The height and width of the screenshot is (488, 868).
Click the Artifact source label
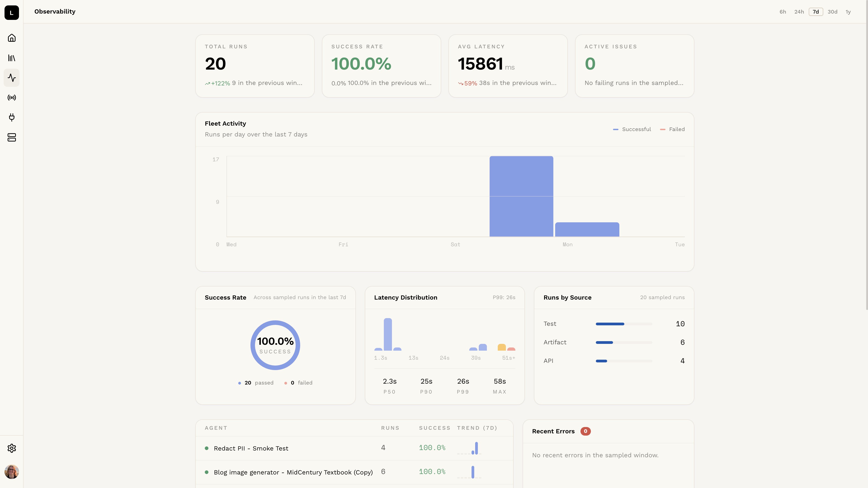coord(555,343)
